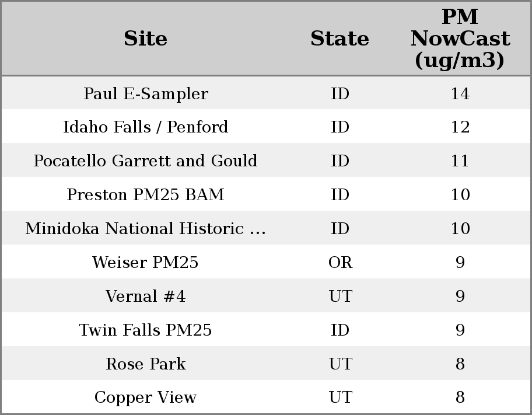Click the Weiser PM25 site name

(145, 263)
